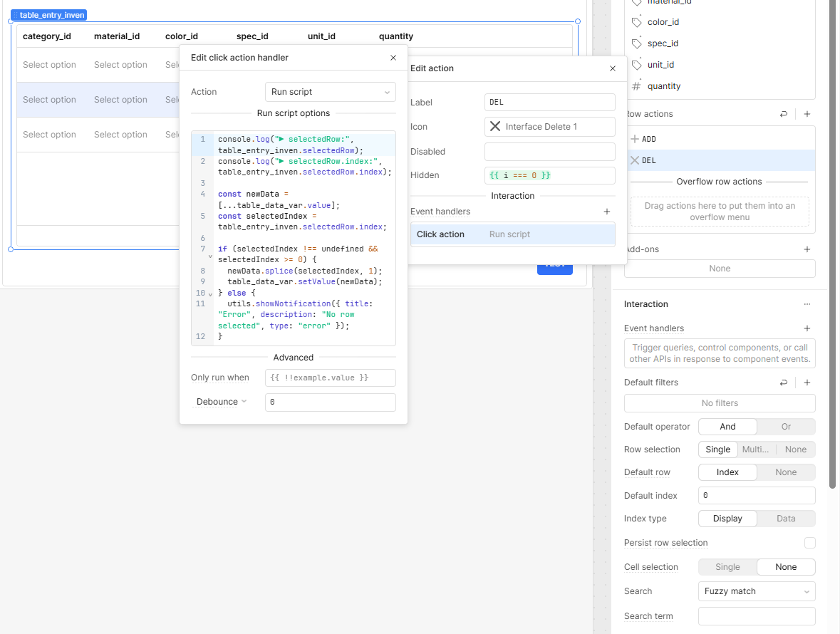Set default operator to Or
The height and width of the screenshot is (634, 840).
click(x=786, y=427)
